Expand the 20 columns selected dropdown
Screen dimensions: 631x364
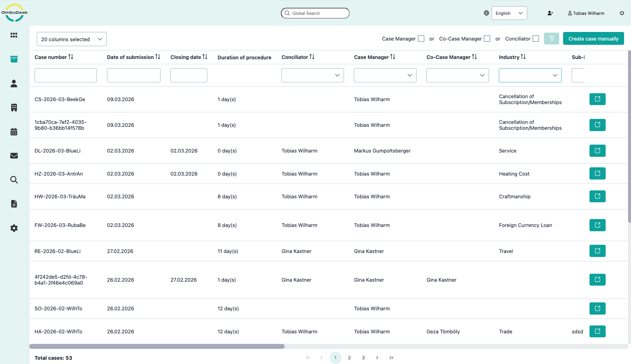[x=72, y=39]
